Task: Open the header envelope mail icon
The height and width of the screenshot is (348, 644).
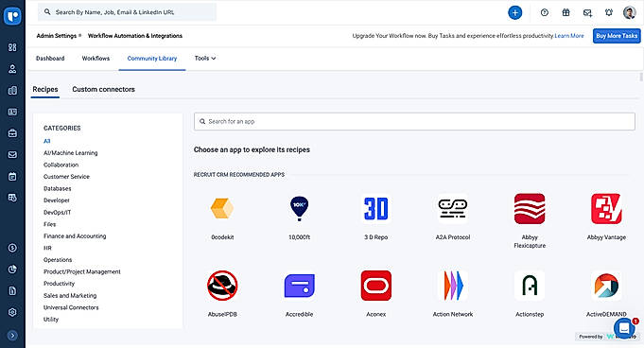Action: point(587,12)
